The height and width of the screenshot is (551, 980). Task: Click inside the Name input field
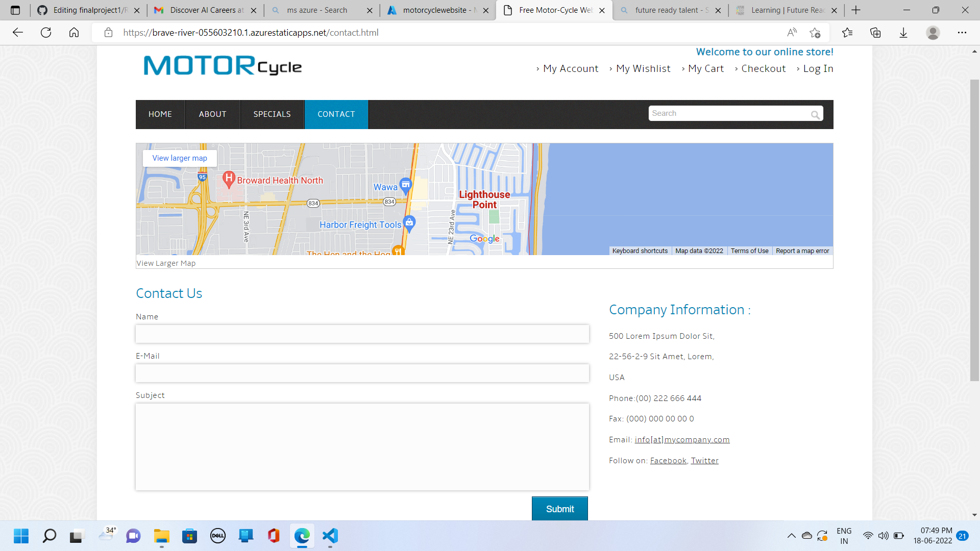362,334
